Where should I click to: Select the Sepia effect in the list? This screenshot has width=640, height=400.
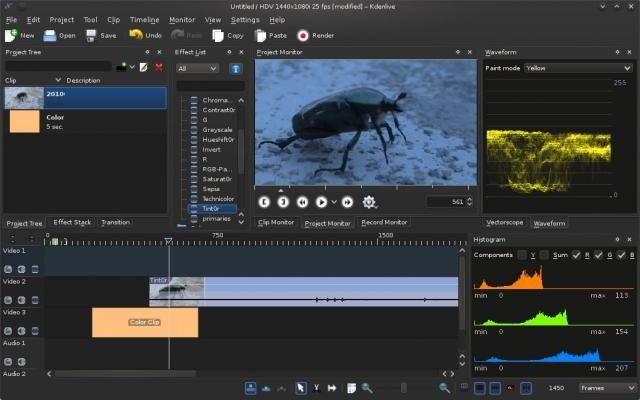point(211,189)
